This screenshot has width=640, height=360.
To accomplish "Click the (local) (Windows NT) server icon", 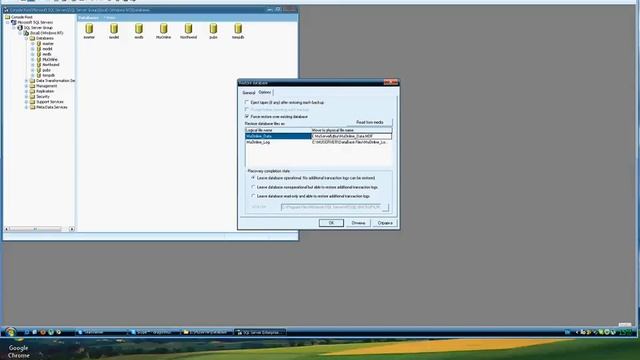I will (x=26, y=33).
